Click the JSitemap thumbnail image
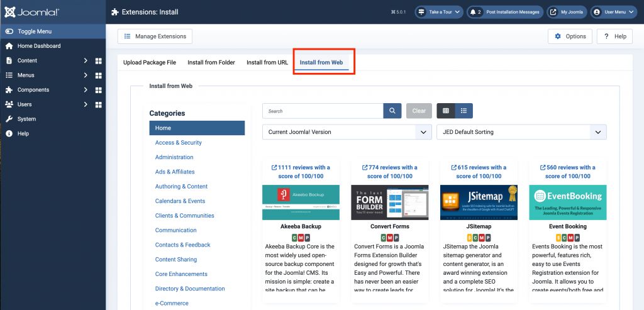Image resolution: width=644 pixels, height=310 pixels. point(479,202)
